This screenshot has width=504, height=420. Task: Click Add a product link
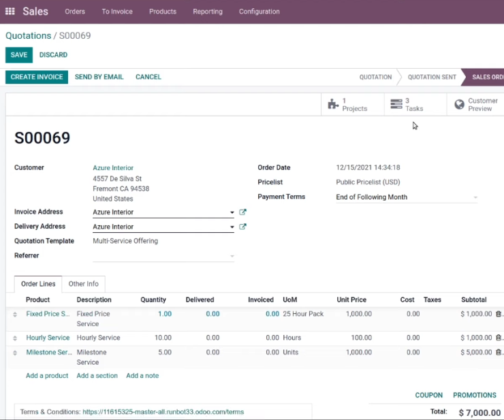[x=47, y=376]
